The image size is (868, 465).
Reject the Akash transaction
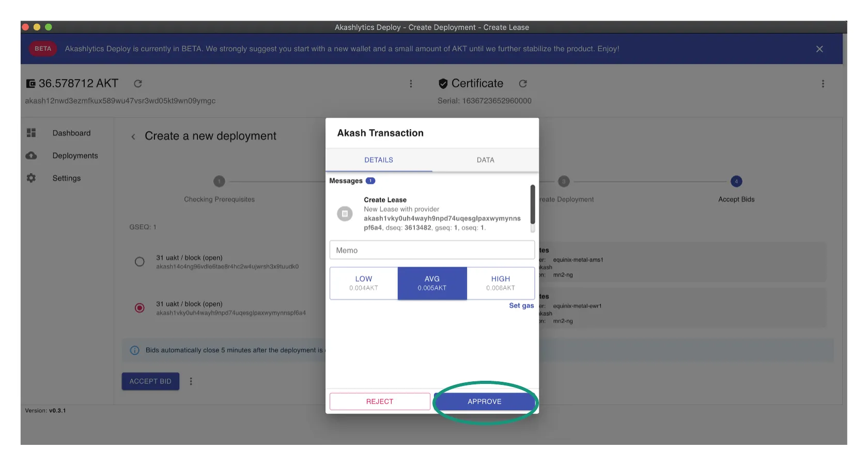point(380,401)
